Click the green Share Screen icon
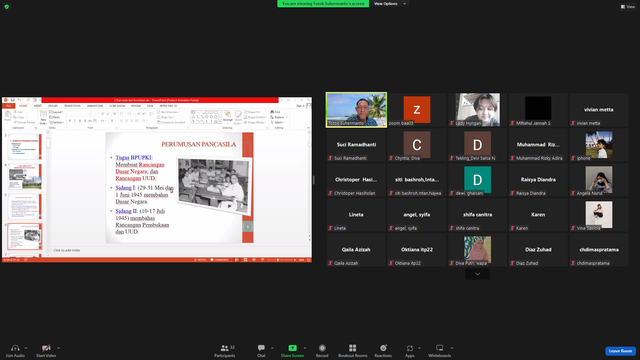The width and height of the screenshot is (640, 360). (293, 348)
